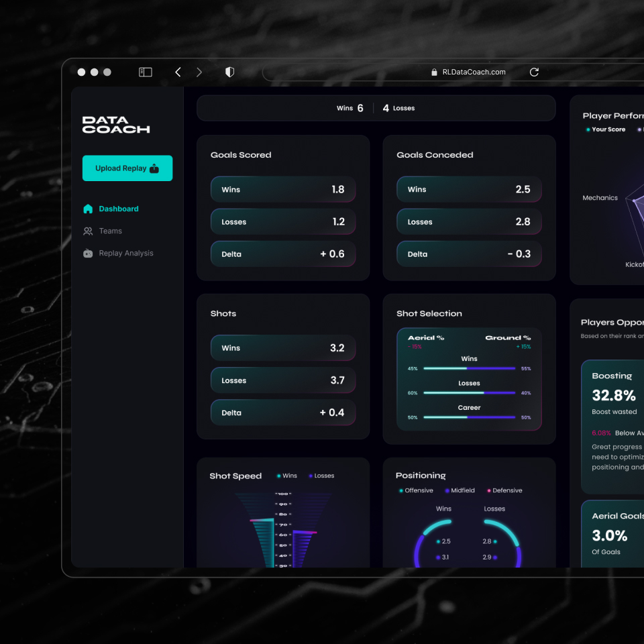Open the Teams section
Image resolution: width=644 pixels, height=644 pixels.
pyautogui.click(x=111, y=231)
